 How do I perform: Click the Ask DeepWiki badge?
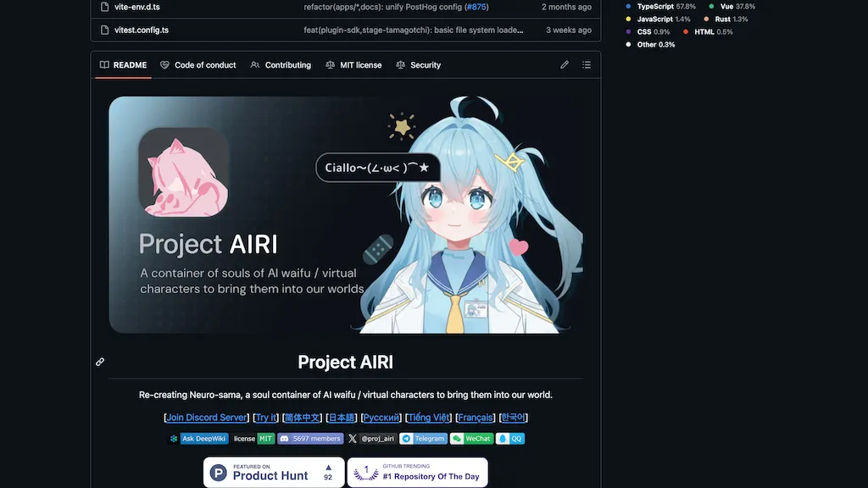[198, 439]
